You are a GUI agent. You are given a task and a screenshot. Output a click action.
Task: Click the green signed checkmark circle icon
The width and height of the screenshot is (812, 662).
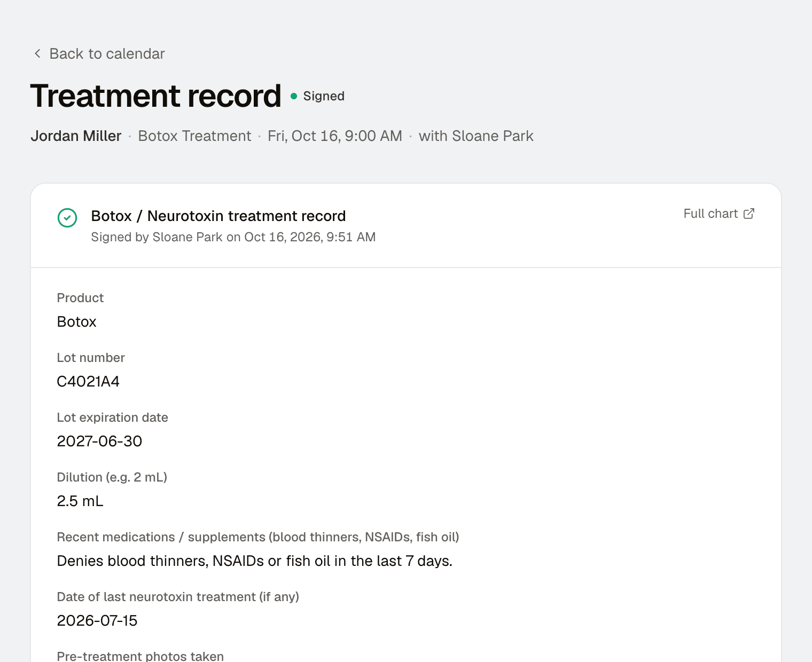(x=67, y=218)
